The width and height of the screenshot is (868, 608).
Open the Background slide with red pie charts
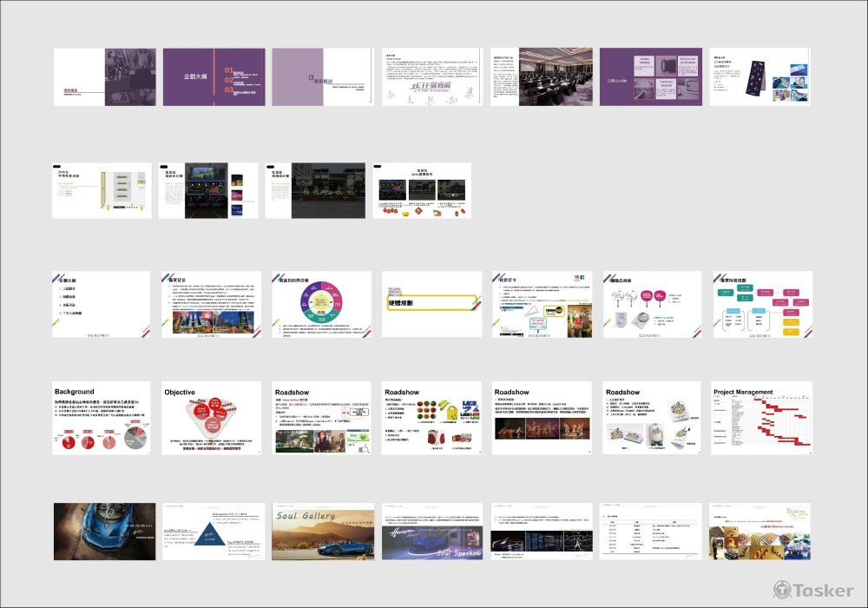click(102, 418)
